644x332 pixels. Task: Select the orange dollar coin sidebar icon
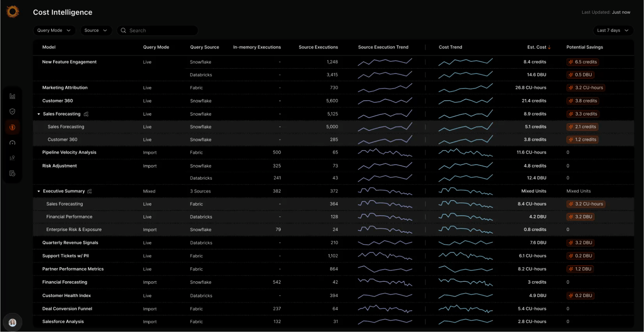coord(12,127)
